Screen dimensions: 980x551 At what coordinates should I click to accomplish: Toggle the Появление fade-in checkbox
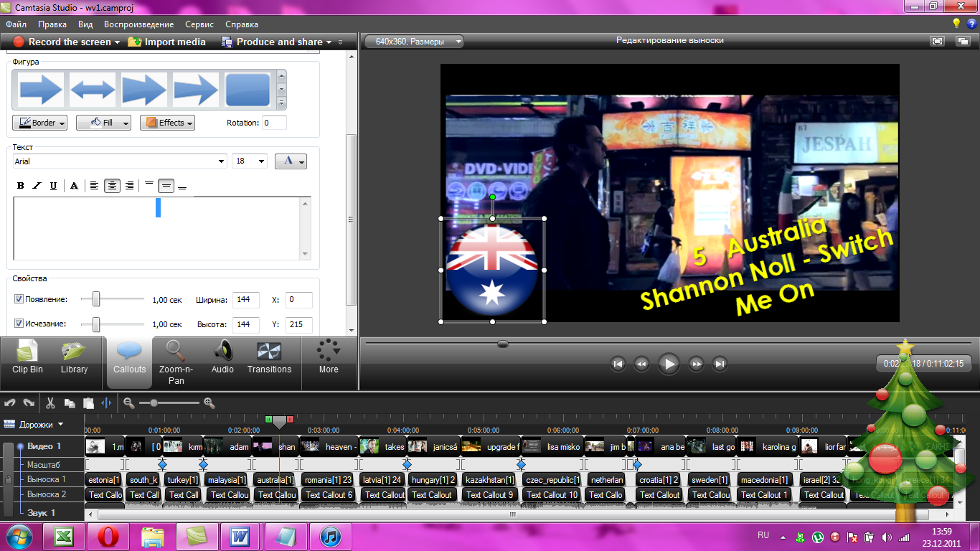(x=19, y=299)
